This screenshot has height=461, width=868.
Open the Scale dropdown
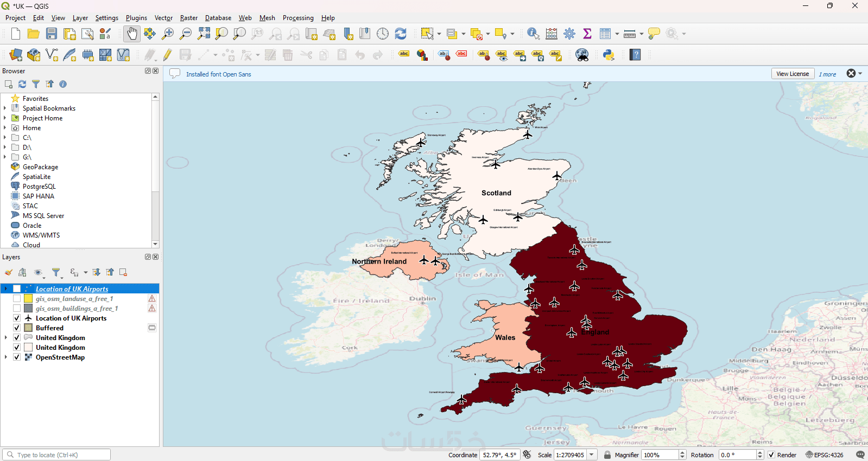coord(592,455)
